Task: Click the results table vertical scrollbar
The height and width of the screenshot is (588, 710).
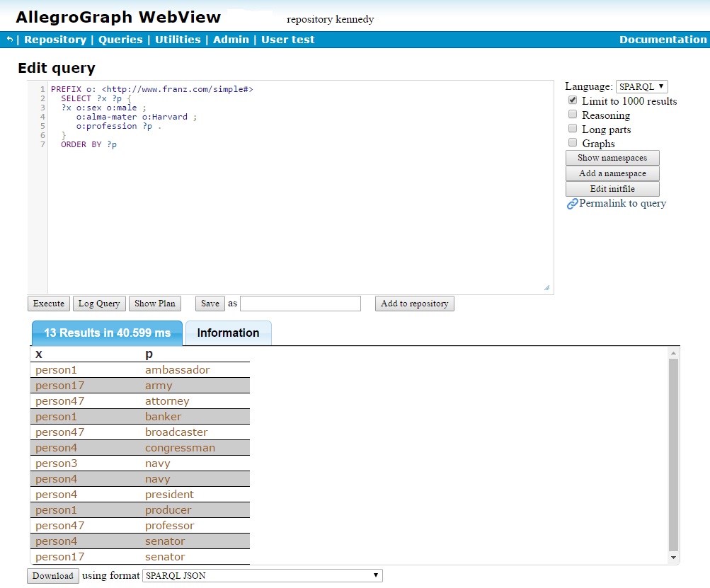Action: tap(673, 453)
